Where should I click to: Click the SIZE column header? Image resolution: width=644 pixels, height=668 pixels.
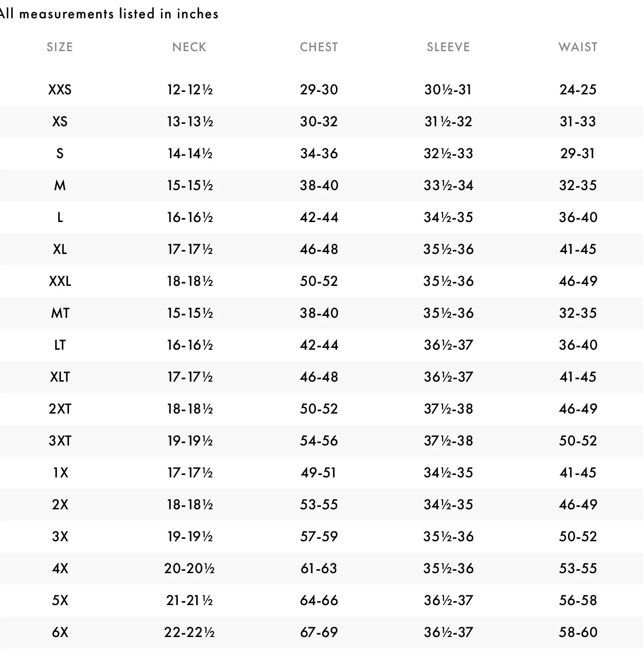click(x=60, y=47)
